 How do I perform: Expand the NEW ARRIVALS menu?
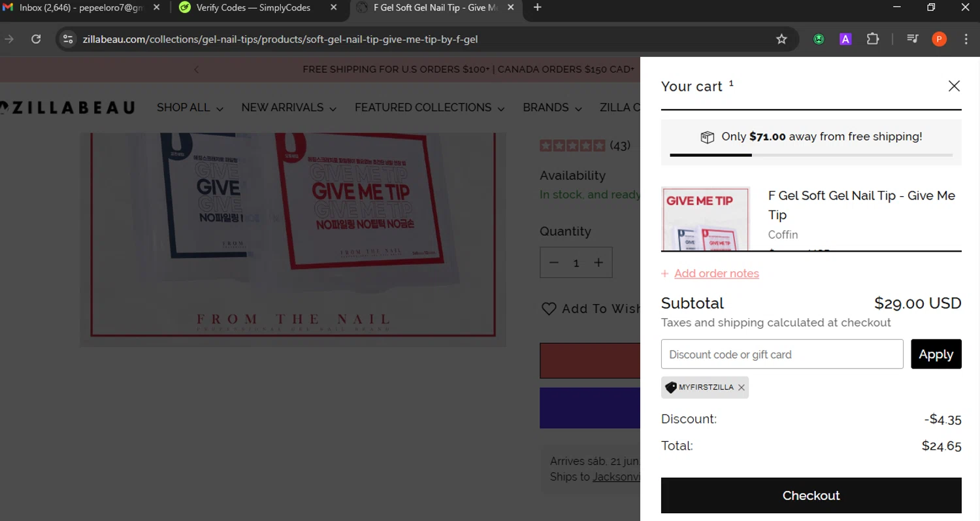(x=289, y=107)
